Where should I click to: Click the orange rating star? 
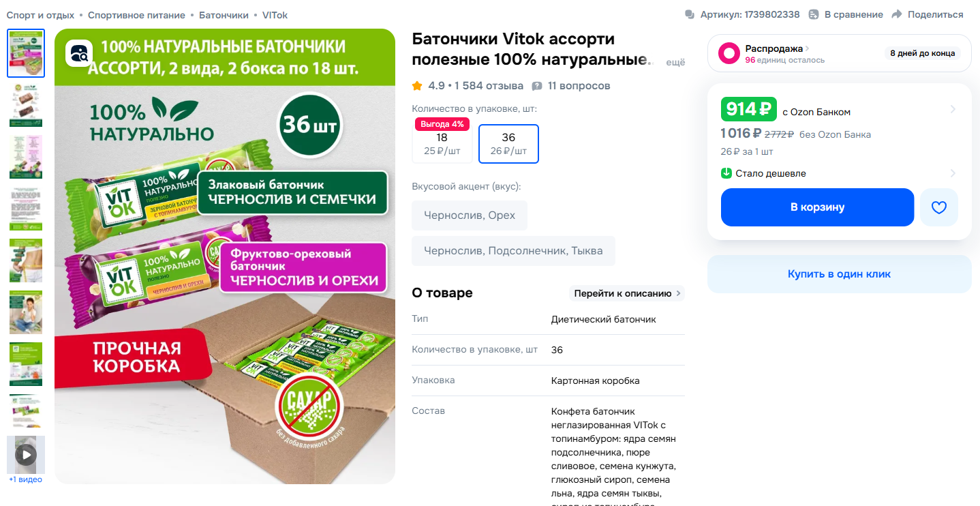(x=417, y=86)
